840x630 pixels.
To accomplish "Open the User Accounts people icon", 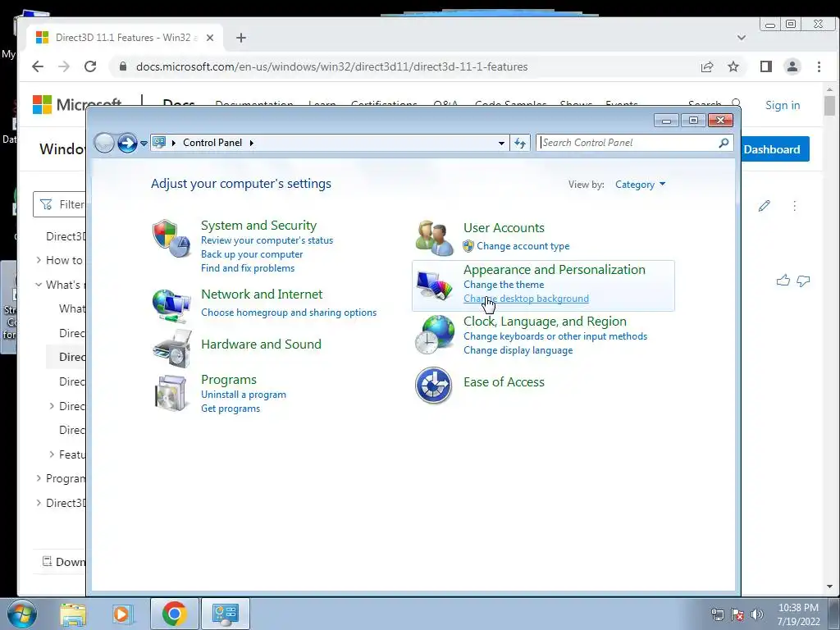I will (x=434, y=239).
